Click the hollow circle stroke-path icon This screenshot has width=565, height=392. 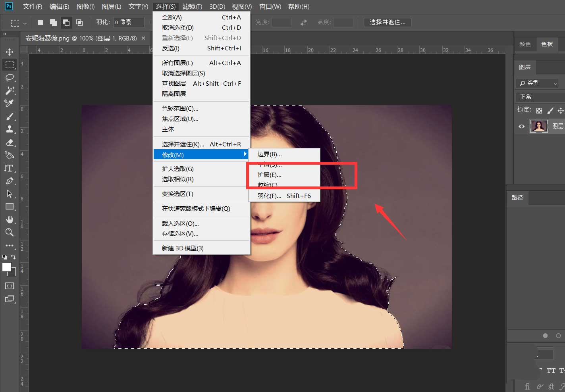click(558, 336)
